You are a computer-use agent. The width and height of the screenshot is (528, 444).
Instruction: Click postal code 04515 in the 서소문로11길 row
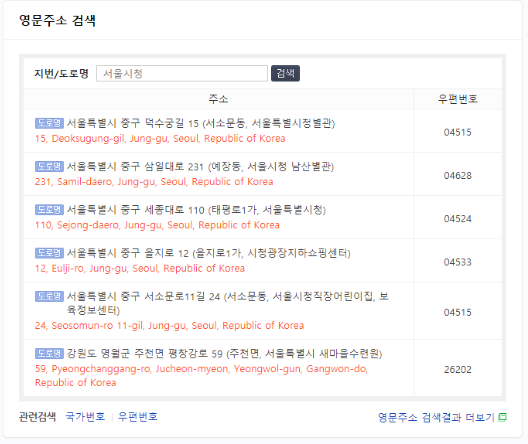(x=457, y=312)
